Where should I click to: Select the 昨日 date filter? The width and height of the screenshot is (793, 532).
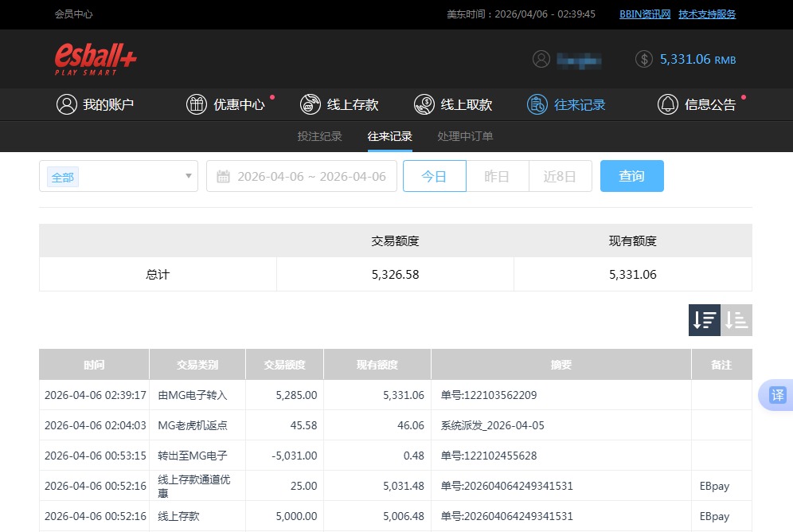tap(497, 176)
